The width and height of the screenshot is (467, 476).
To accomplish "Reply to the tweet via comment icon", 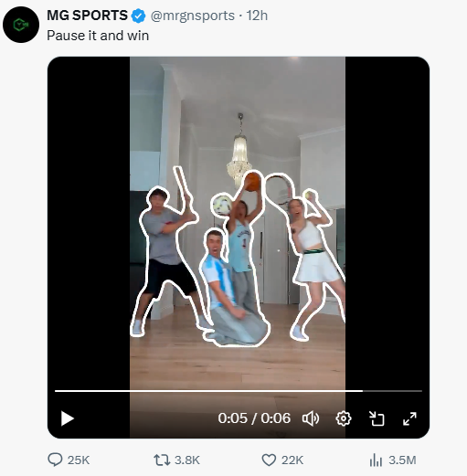I will (x=55, y=460).
